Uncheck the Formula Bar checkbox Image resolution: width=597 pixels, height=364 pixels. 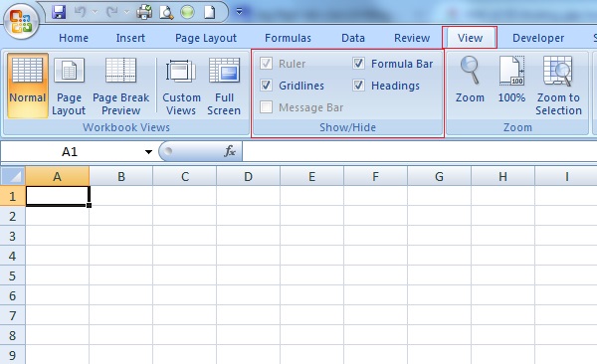coord(358,64)
